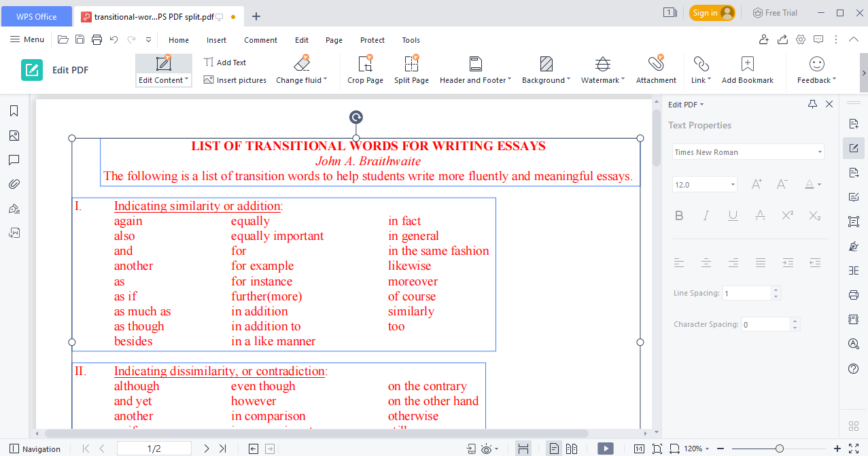Open signature panel in left sidebar
This screenshot has width=868, height=456.
14,209
